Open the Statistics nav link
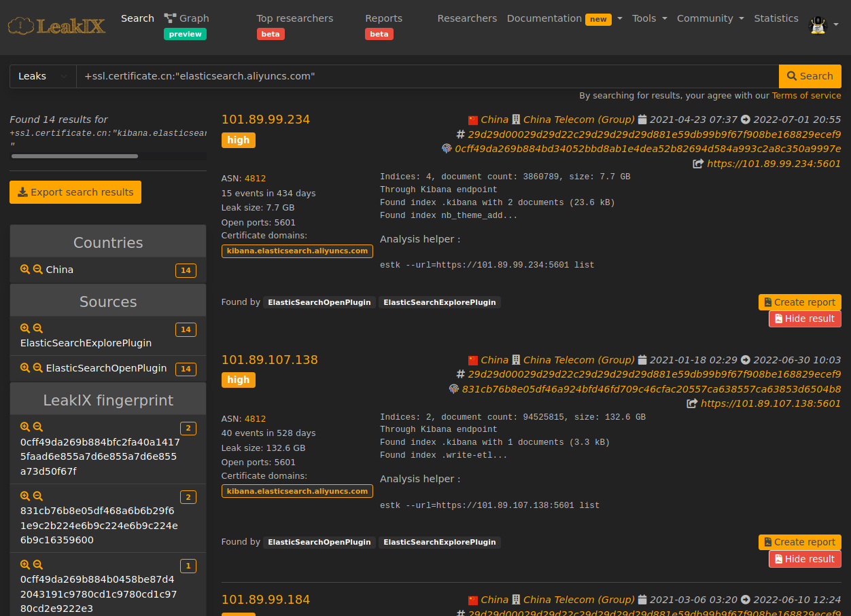This screenshot has height=616, width=851. click(776, 18)
